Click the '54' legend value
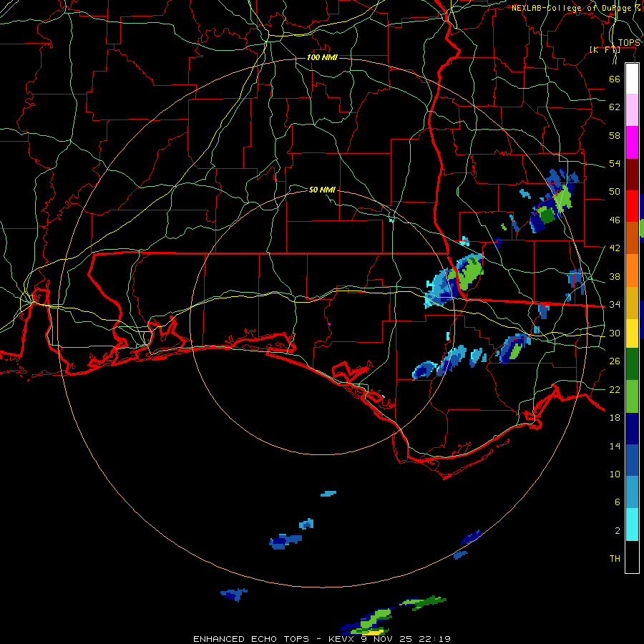644x644 pixels. point(615,163)
